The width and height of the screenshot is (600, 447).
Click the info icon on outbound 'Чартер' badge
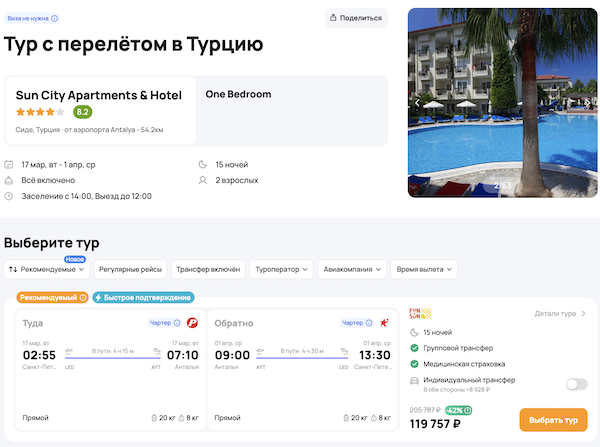[177, 323]
